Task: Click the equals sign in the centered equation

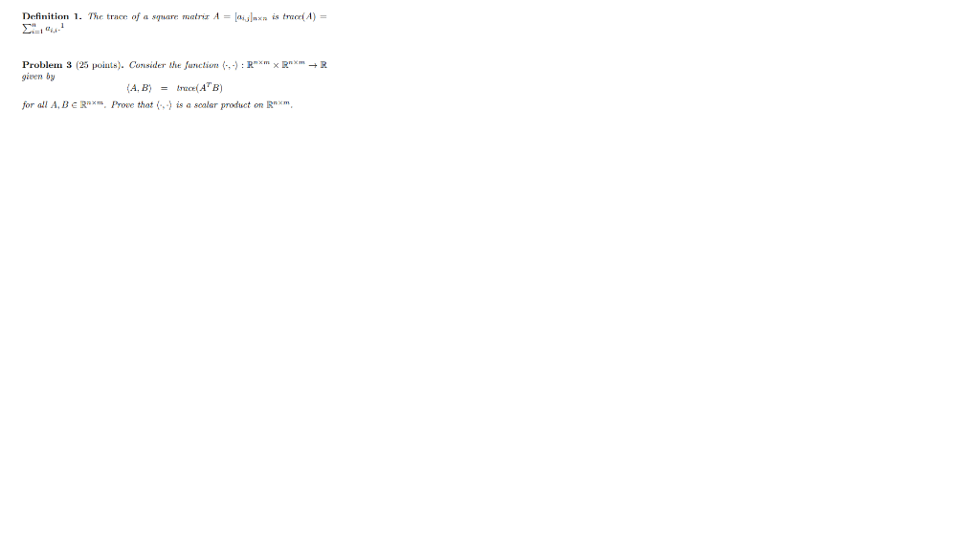Action: (x=164, y=88)
